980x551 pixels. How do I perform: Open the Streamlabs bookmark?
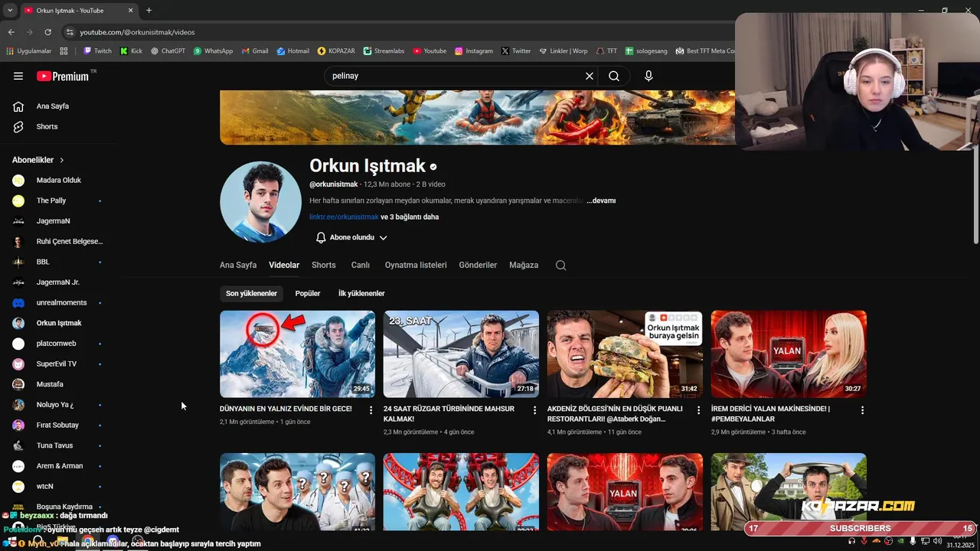point(384,51)
